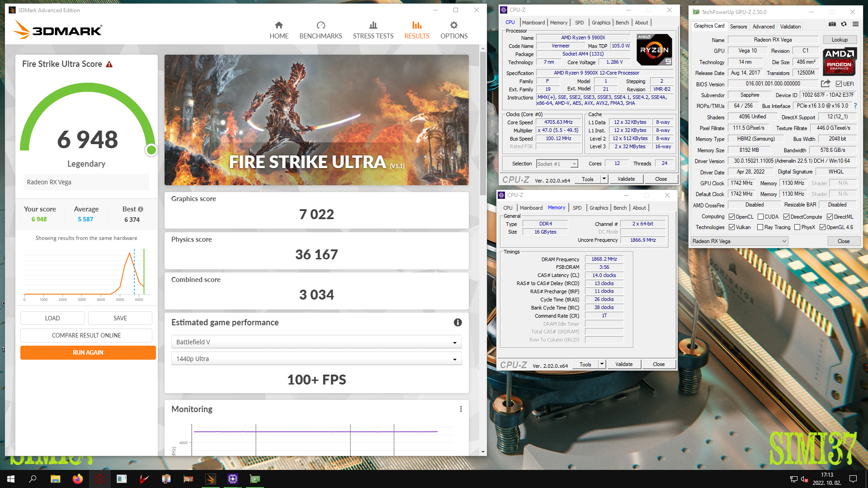Screen dimensions: 868x488
Task: Open Radeon RX Vega GPU selector dropdown
Action: click(x=739, y=241)
